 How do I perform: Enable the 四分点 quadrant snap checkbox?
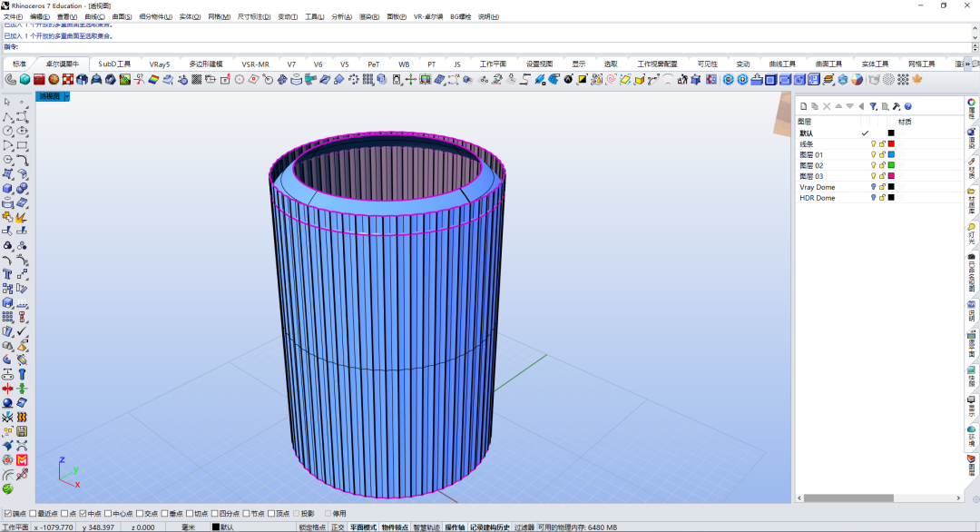tap(214, 513)
